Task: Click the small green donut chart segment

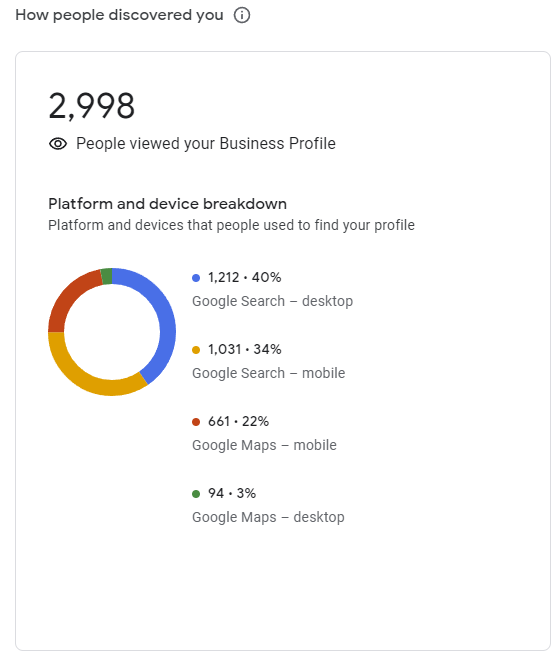Action: pos(107,276)
